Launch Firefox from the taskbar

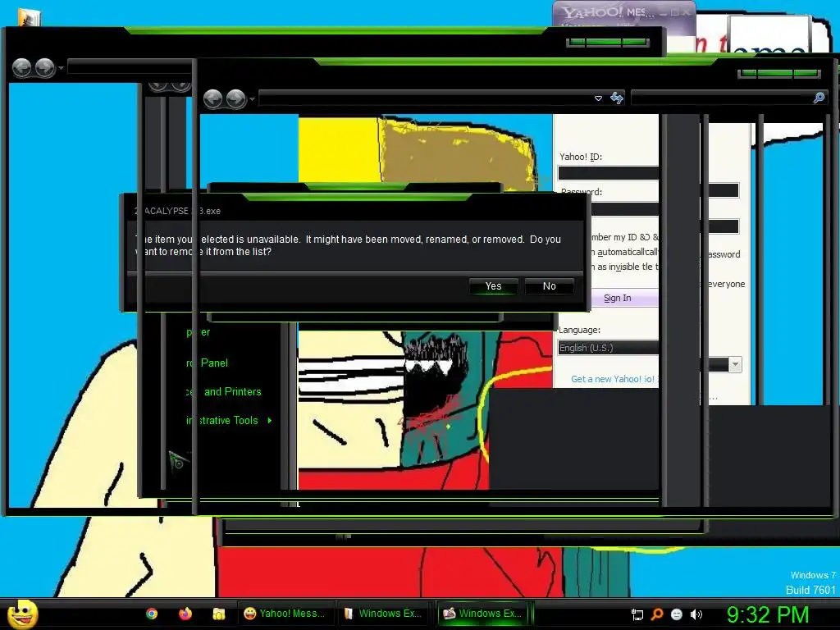pos(185,614)
